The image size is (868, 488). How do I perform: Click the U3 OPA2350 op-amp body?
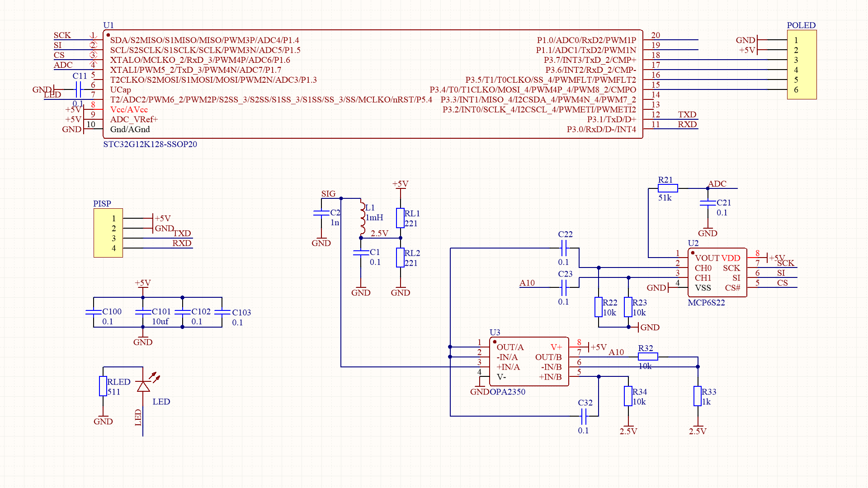[x=529, y=361]
